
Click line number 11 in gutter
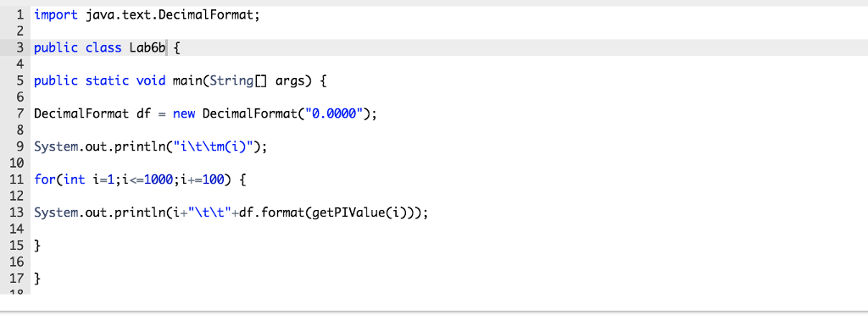(17, 180)
